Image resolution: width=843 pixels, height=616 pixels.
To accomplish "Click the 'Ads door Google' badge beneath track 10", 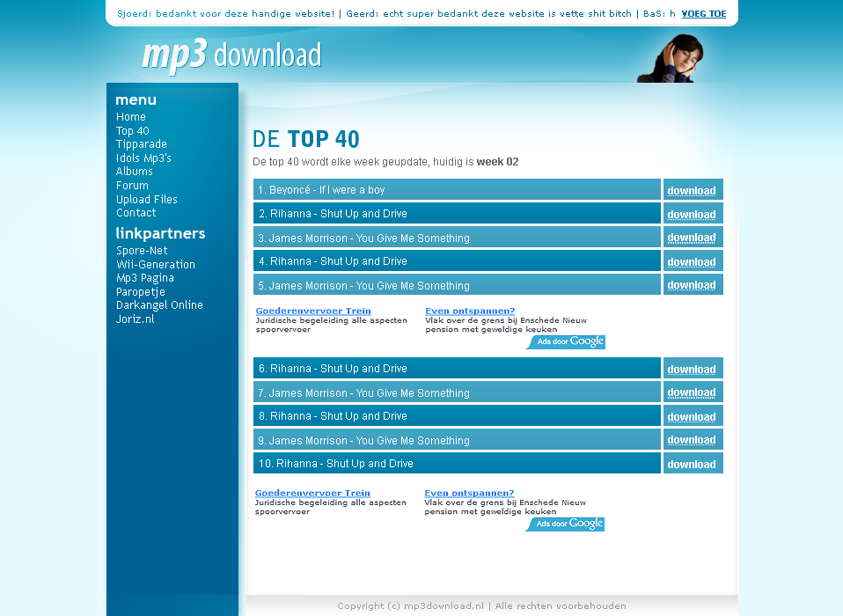I will 565,524.
